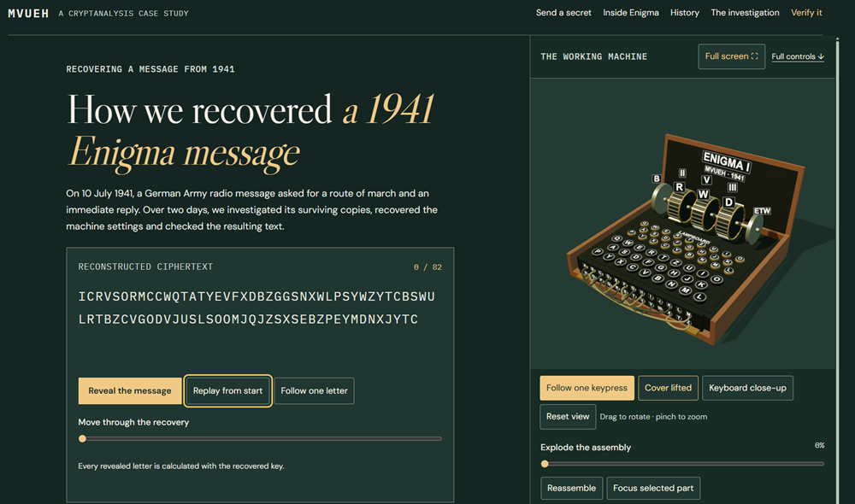Toggle Follow one keypress mode

tap(587, 388)
